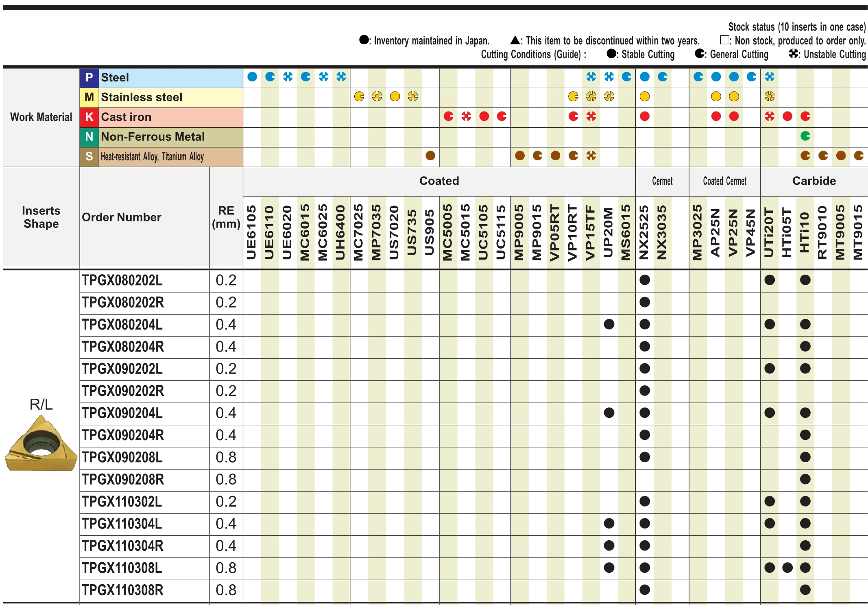The width and height of the screenshot is (868, 605).
Task: Click stock dot for TPGX080202L under NX2525
Action: [x=644, y=280]
